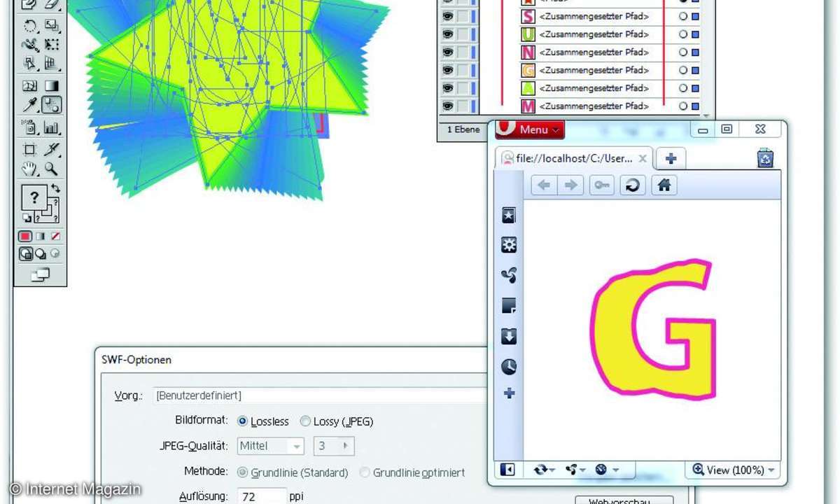840x504 pixels.
Task: Open the Opera Menu button
Action: (x=530, y=129)
